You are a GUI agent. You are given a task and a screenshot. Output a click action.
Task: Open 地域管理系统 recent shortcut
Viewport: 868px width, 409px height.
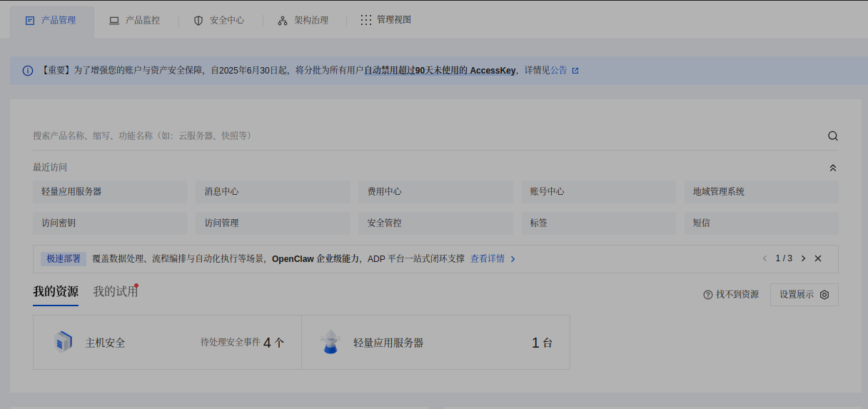click(762, 192)
